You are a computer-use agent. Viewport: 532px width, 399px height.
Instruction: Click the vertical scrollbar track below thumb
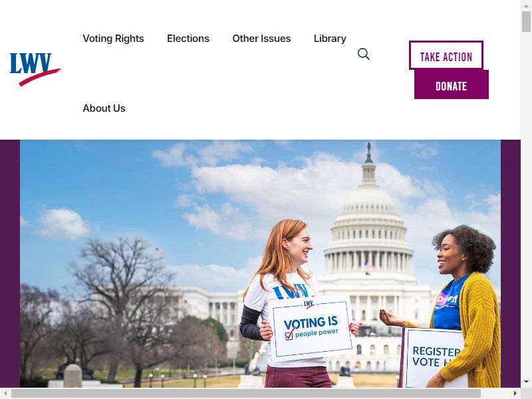coord(526,203)
